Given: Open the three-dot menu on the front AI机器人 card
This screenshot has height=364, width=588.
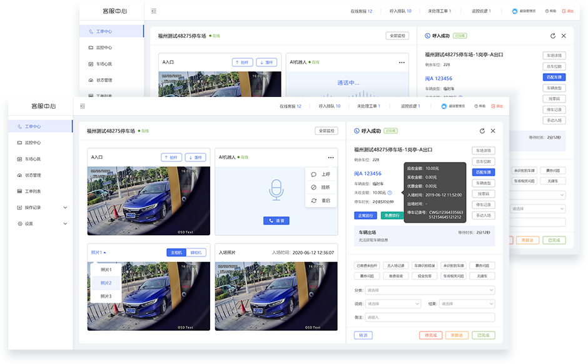Looking at the screenshot, I should [330, 157].
